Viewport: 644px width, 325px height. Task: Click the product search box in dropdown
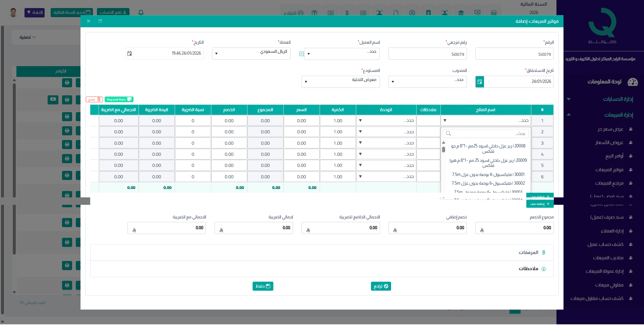click(x=485, y=134)
